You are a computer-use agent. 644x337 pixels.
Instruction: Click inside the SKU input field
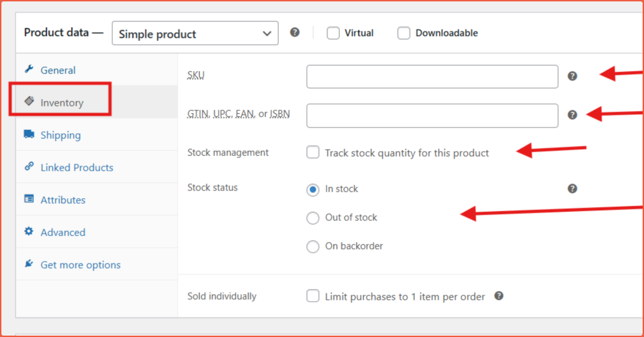(432, 76)
